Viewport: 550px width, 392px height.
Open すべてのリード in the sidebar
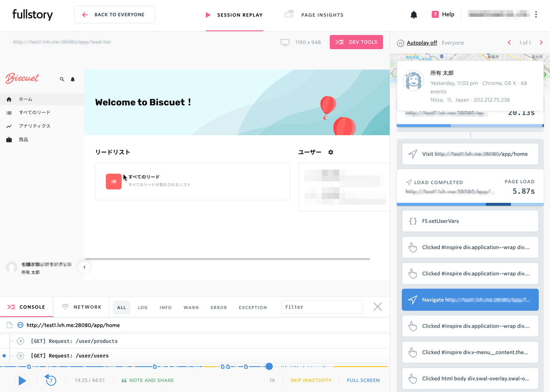tap(42, 112)
